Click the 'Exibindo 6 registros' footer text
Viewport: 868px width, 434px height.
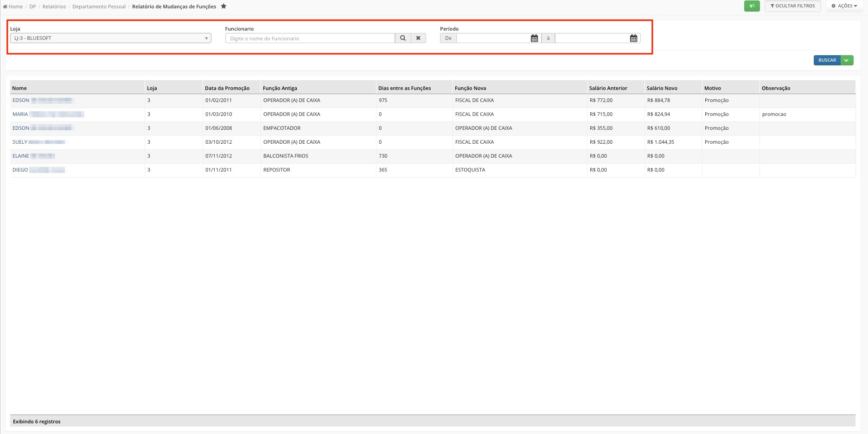37,421
